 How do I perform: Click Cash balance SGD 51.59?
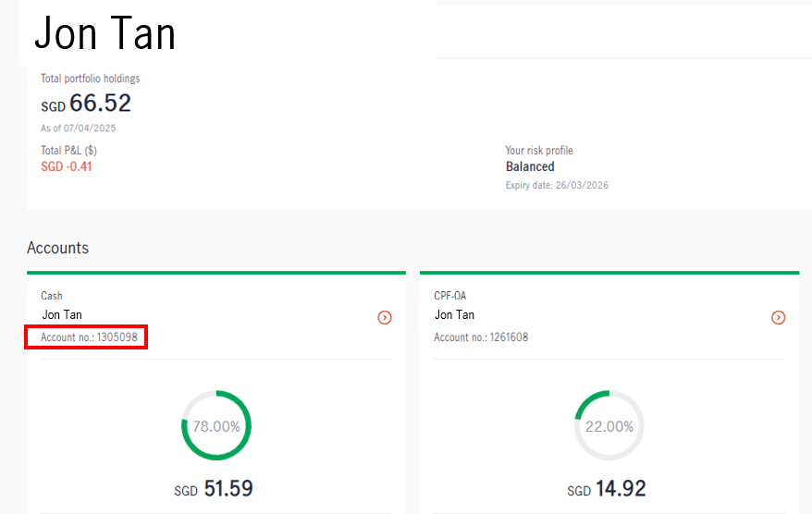pyautogui.click(x=214, y=489)
